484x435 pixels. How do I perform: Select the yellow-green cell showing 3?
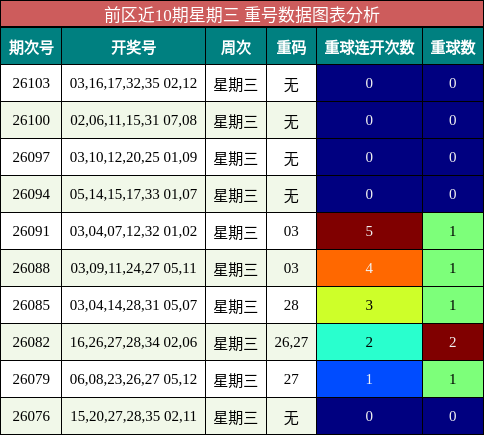tap(369, 305)
